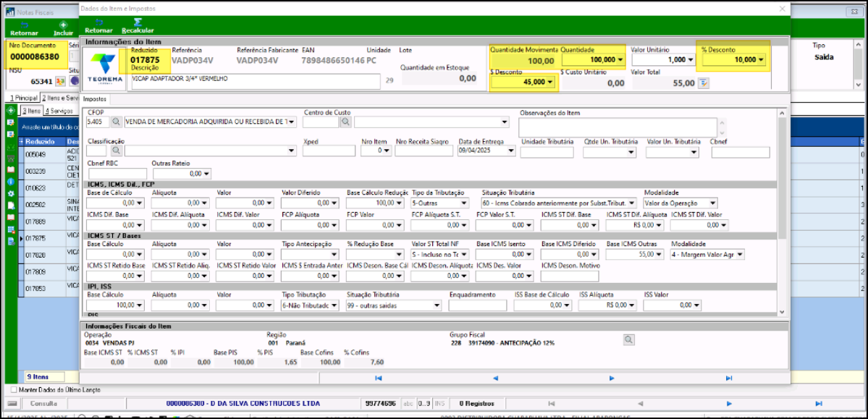Screen dimensions: 868x419
Task: Open the 4 Serviços sub-tab
Action: (59, 111)
